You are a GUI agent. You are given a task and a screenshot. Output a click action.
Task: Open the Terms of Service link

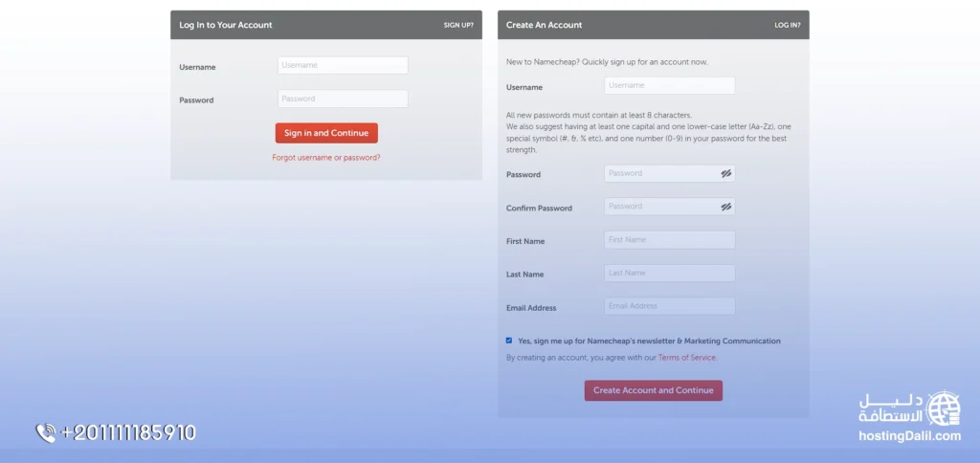tap(687, 358)
